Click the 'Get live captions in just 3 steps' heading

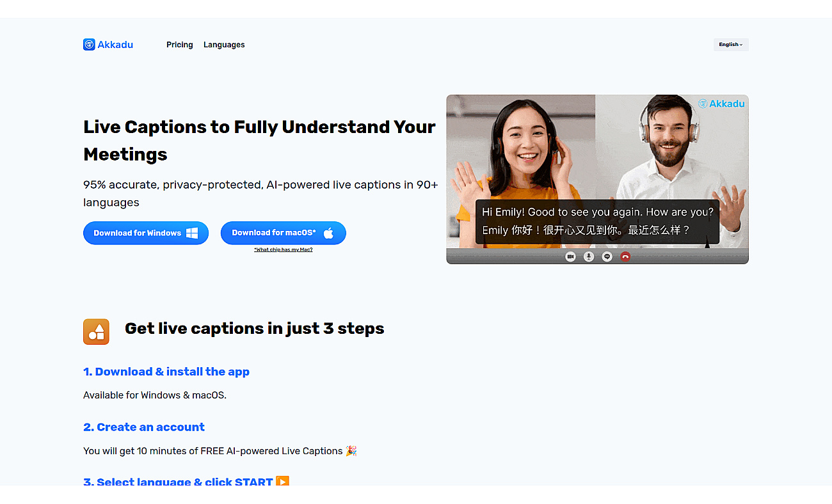(x=255, y=329)
